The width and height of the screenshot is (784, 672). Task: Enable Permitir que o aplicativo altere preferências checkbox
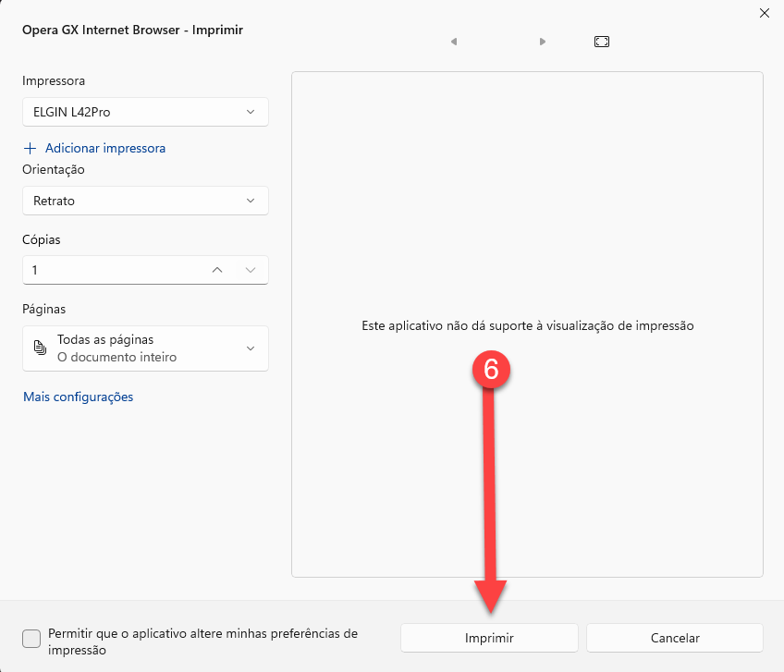point(31,639)
